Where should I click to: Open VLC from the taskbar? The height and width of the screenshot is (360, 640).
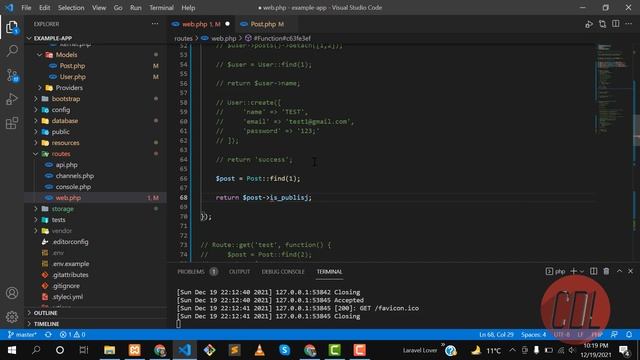click(x=259, y=350)
